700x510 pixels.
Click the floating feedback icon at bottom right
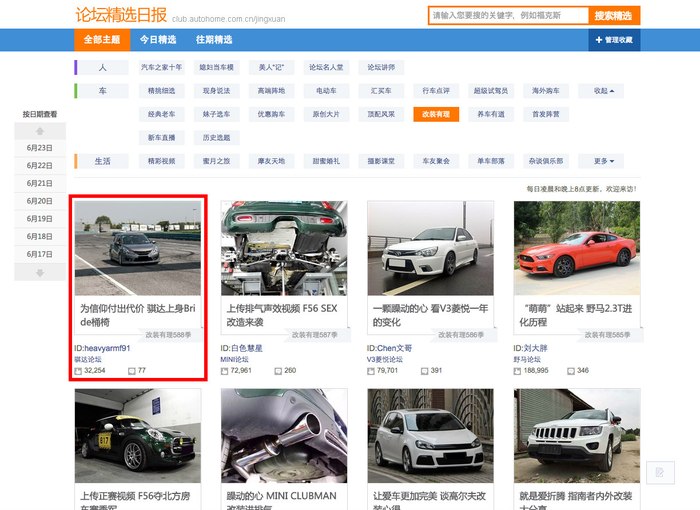click(x=659, y=473)
